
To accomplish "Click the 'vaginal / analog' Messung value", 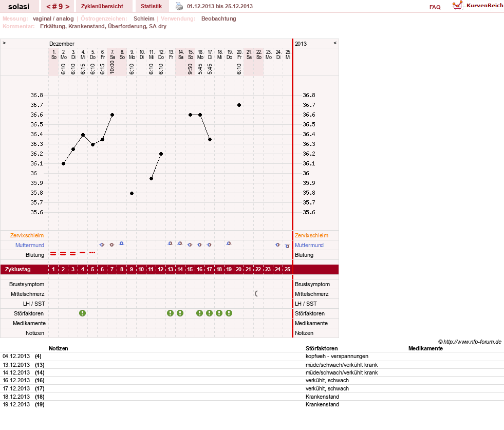I will [x=53, y=18].
